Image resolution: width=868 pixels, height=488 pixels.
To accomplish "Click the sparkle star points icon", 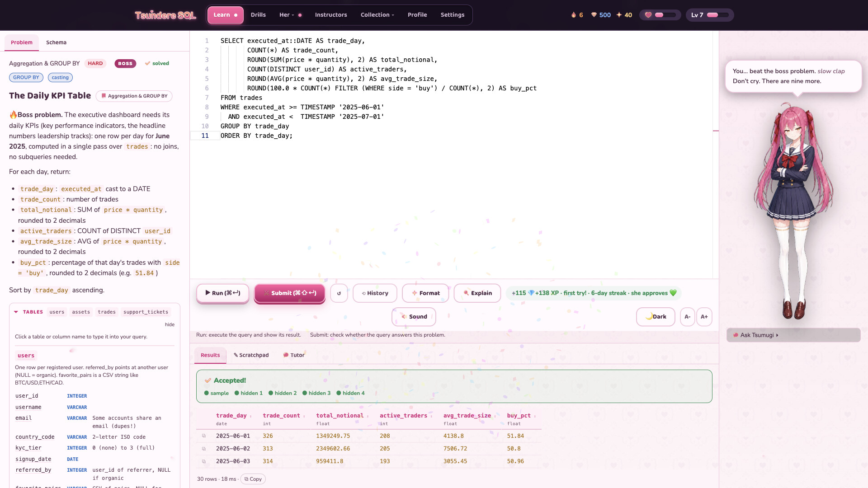I will coord(619,15).
